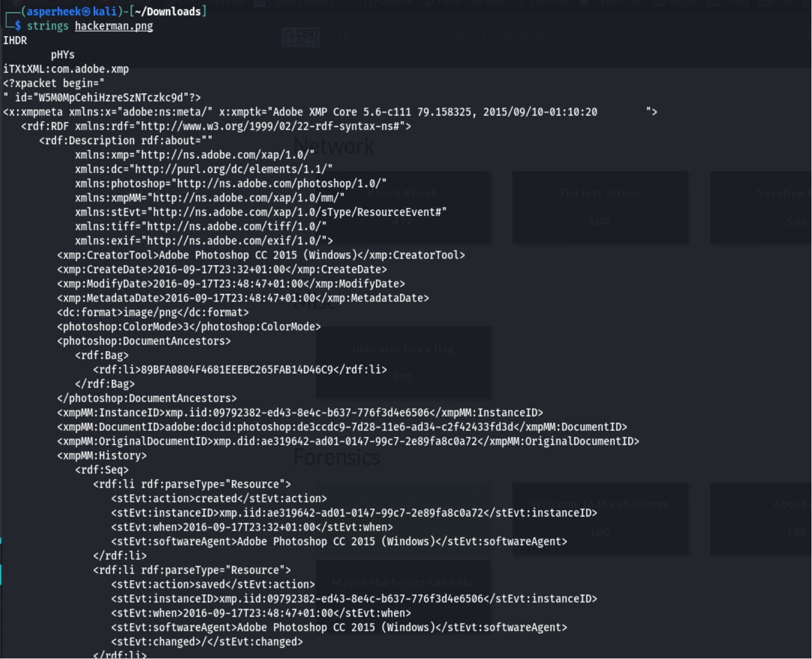Click the Scoreboard link in the background page

point(456,37)
